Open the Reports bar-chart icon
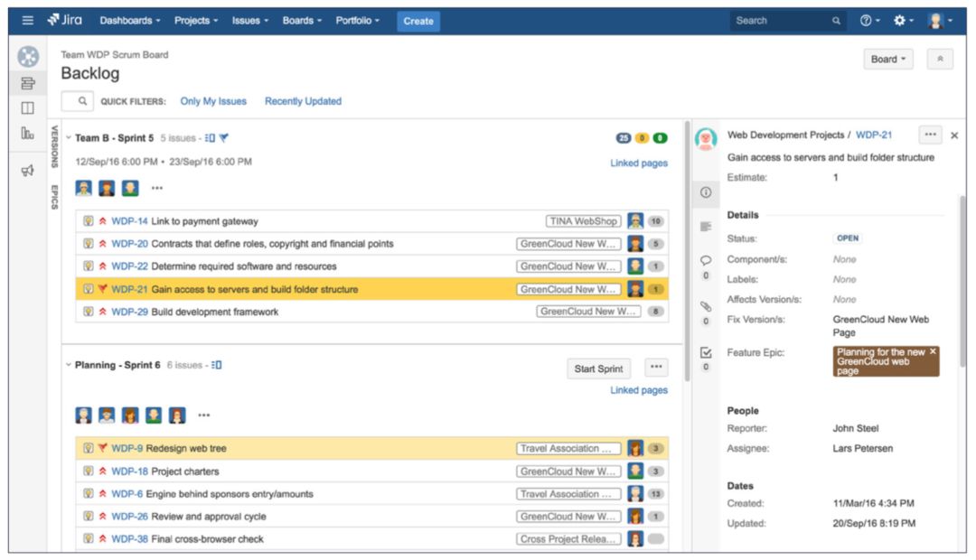 pos(30,135)
